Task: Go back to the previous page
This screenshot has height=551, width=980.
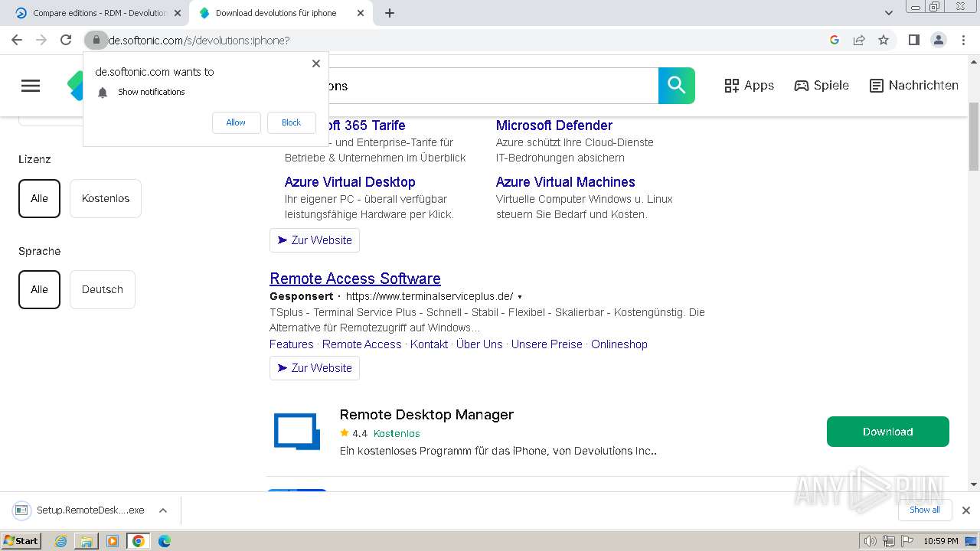Action: click(17, 40)
